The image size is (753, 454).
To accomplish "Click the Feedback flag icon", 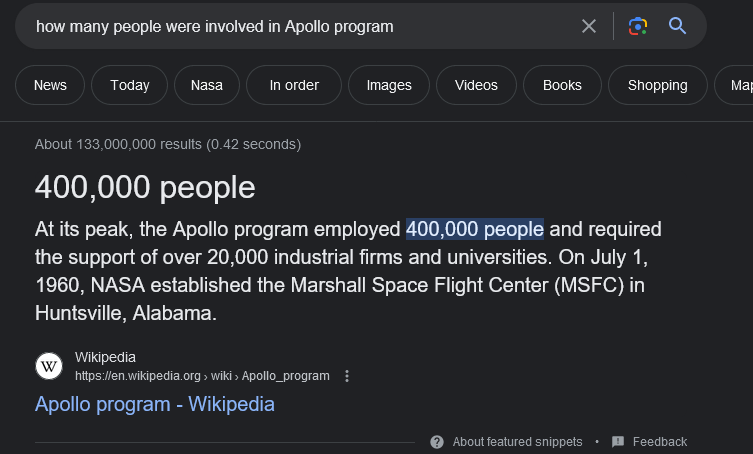I will tap(618, 442).
